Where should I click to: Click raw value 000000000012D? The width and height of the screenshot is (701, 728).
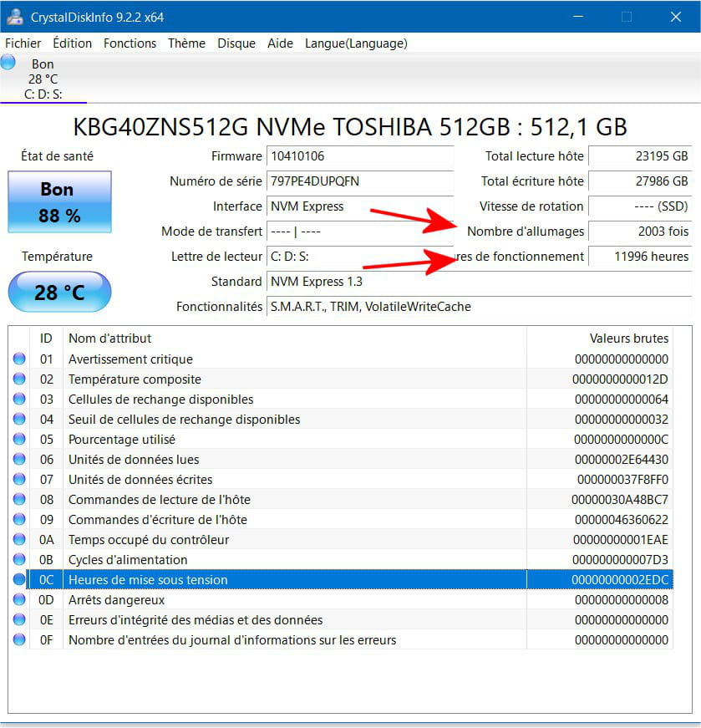620,379
